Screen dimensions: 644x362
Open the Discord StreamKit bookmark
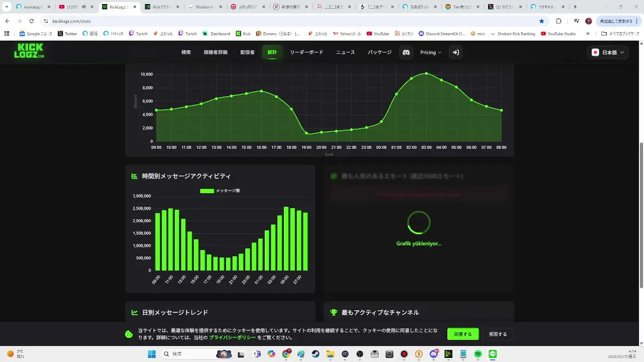pyautogui.click(x=441, y=34)
